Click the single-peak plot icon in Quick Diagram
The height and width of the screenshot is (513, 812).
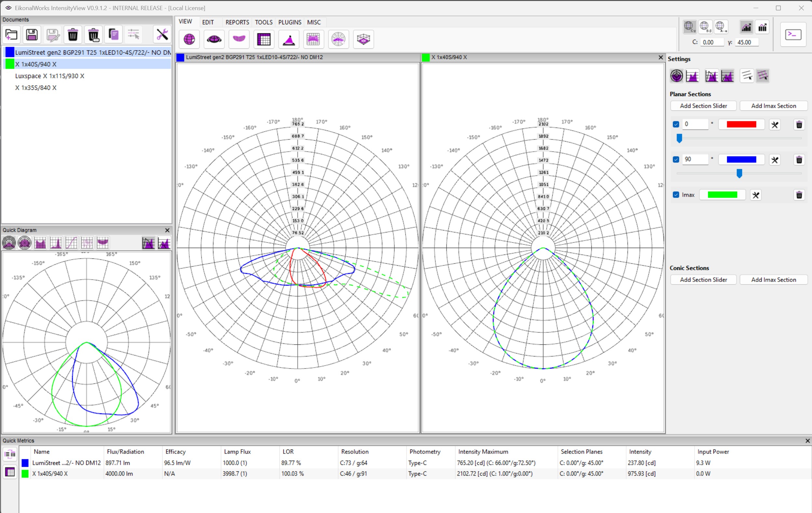point(56,243)
